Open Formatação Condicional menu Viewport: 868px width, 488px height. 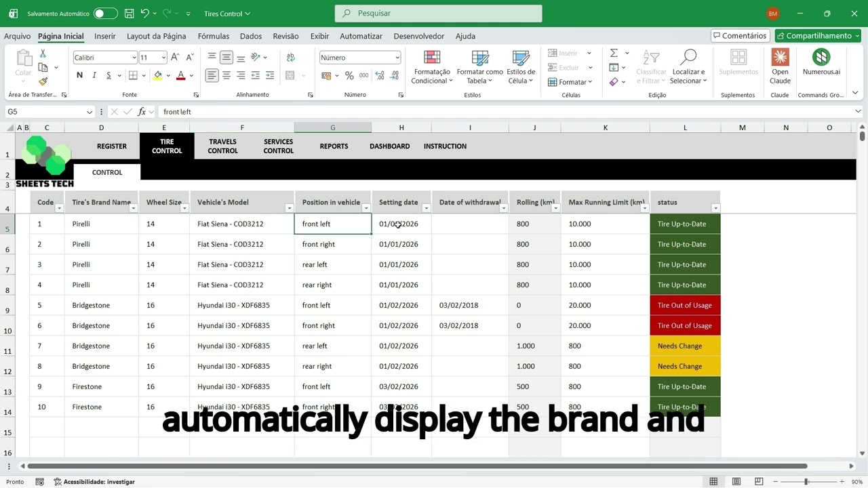coord(432,68)
